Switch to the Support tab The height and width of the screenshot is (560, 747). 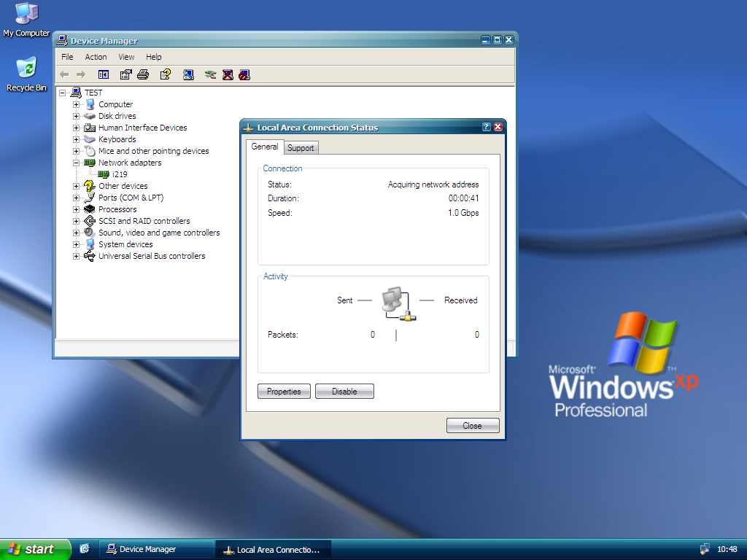(x=301, y=148)
